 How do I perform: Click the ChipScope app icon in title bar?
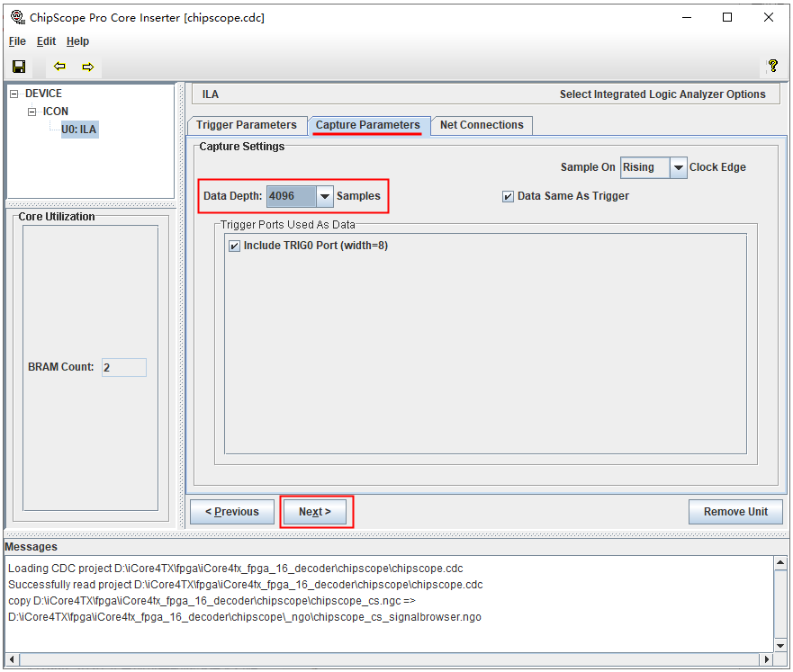(x=16, y=17)
